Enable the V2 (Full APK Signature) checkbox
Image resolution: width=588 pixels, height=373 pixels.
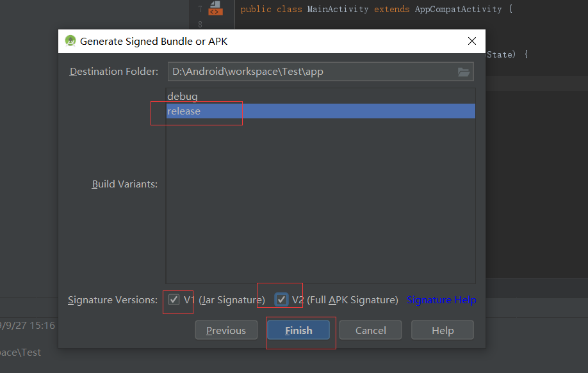pyautogui.click(x=281, y=299)
